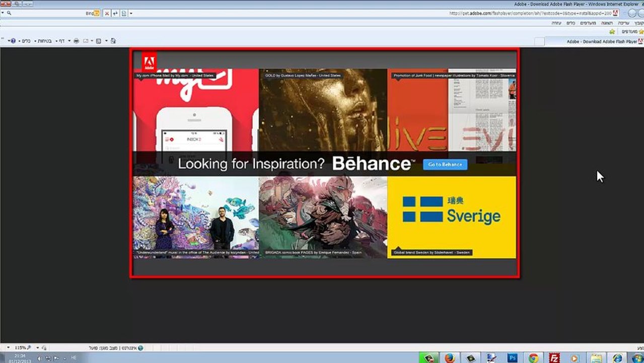The image size is (644, 363).
Task: Open the GOLD by Gustavo Lopez Mañas thumbnail
Action: [323, 111]
